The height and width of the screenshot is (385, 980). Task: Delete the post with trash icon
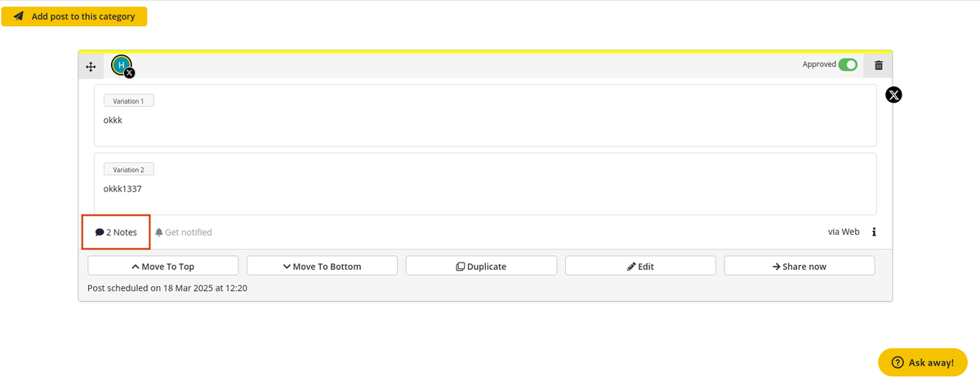(879, 65)
